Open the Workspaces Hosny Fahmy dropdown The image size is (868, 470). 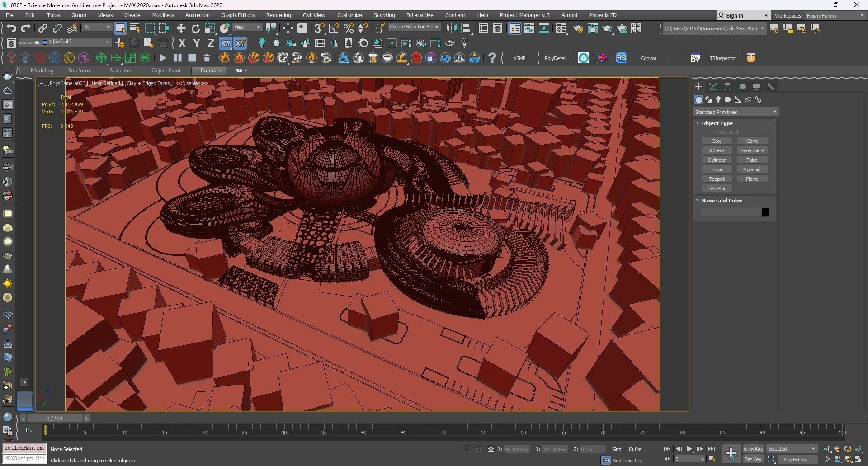[x=835, y=16]
